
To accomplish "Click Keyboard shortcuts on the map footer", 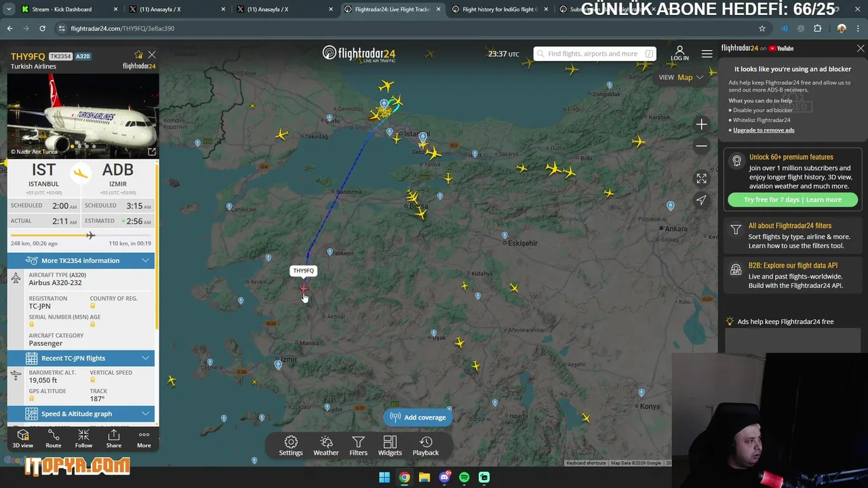I will click(x=586, y=463).
